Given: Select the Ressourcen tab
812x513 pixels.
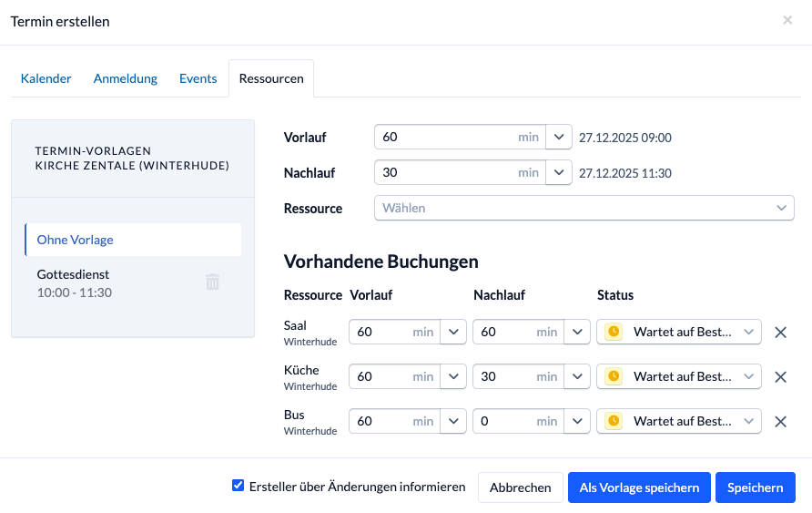Looking at the screenshot, I should [271, 78].
